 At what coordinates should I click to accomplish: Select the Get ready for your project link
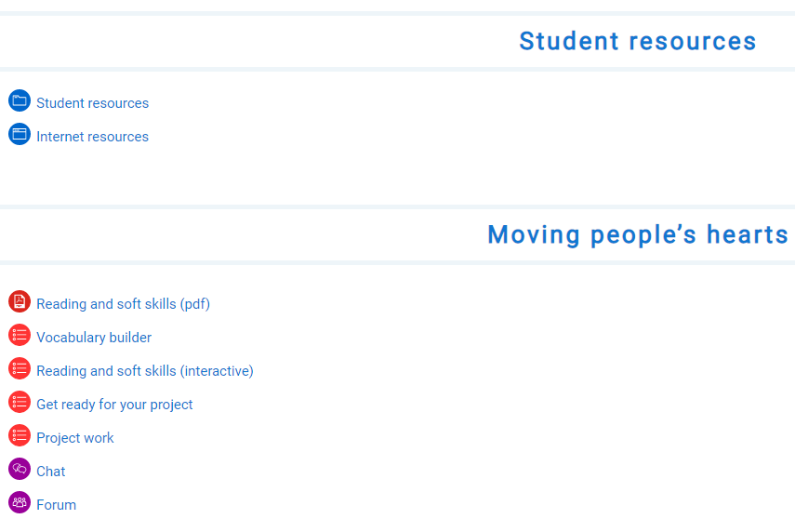[x=114, y=405]
